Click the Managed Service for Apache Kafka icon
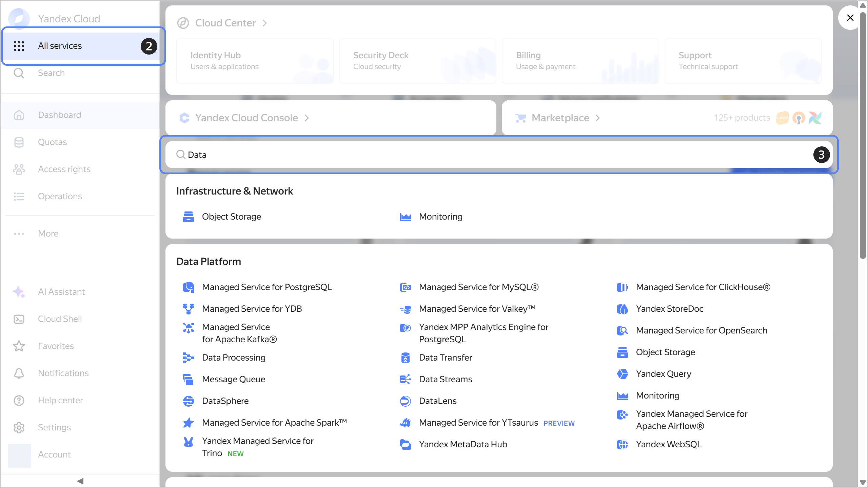Viewport: 868px width, 488px height. 188,328
